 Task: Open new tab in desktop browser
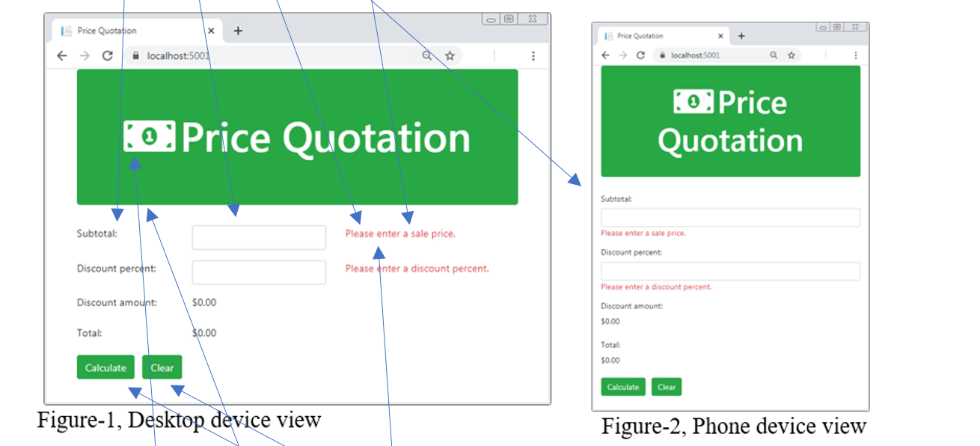click(x=238, y=31)
